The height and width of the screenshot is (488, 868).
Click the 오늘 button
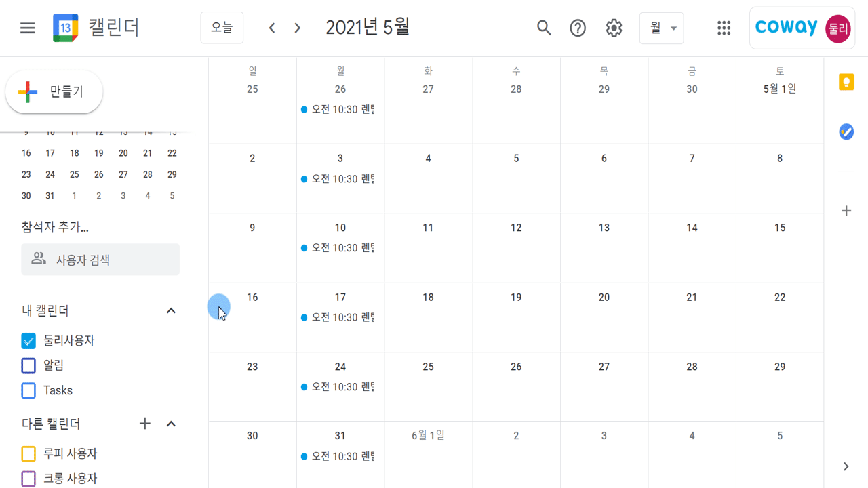coord(222,28)
